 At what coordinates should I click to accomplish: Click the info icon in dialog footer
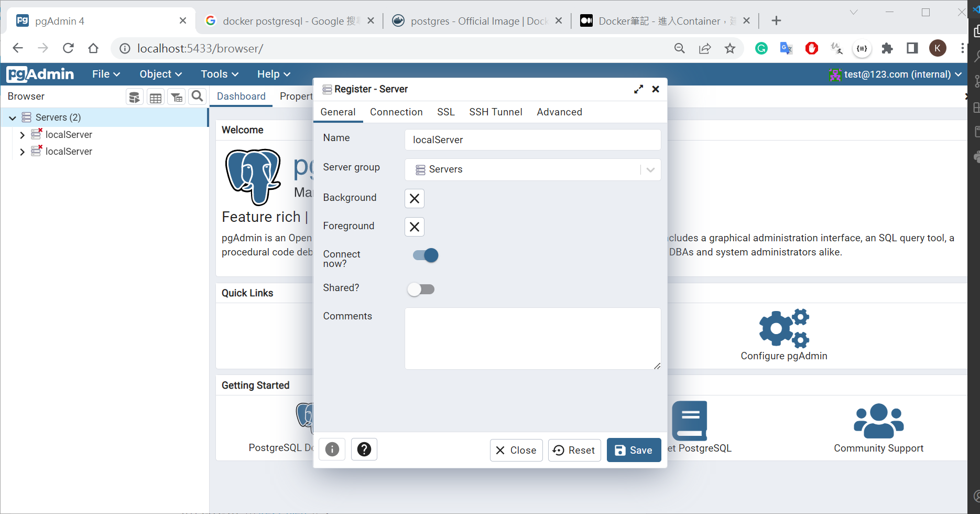(332, 449)
